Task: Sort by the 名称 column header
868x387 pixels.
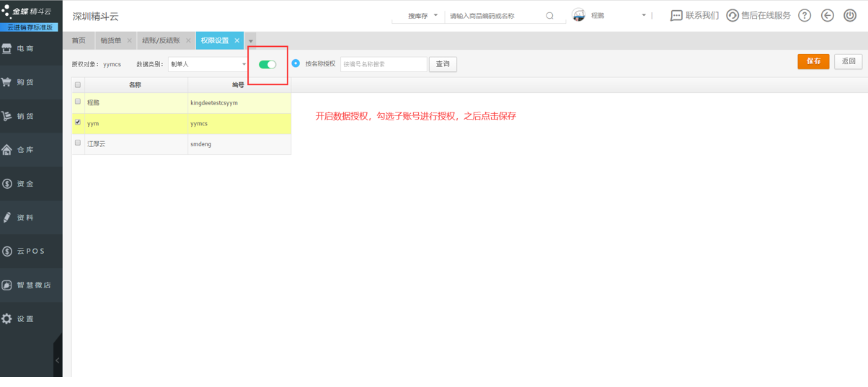Action: pos(136,85)
